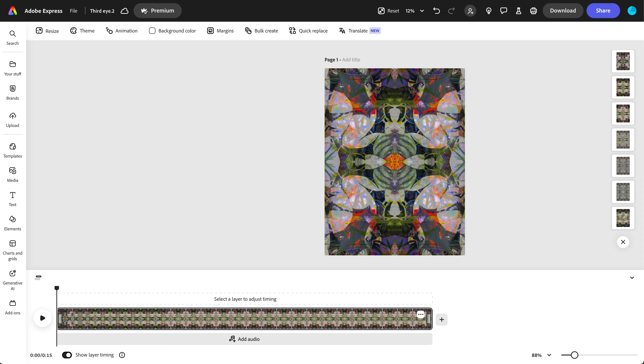
Task: Click the invite collaborators icon
Action: pos(470,11)
